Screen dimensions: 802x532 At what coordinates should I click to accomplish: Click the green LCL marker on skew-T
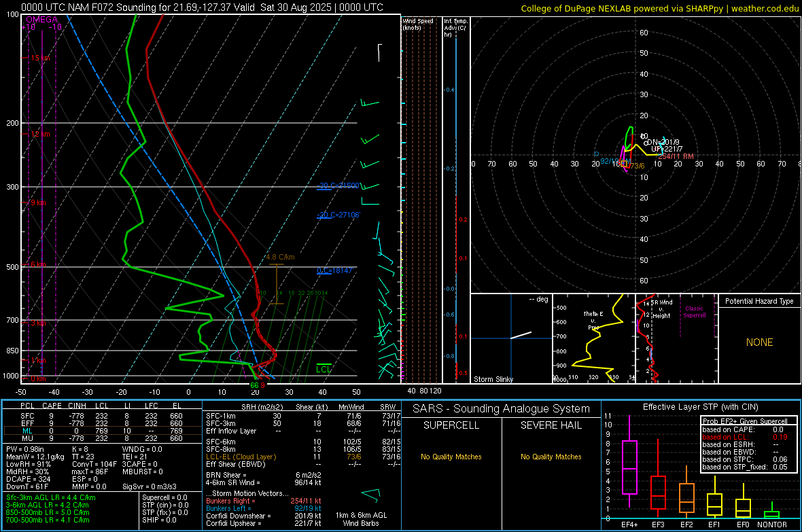tap(324, 369)
